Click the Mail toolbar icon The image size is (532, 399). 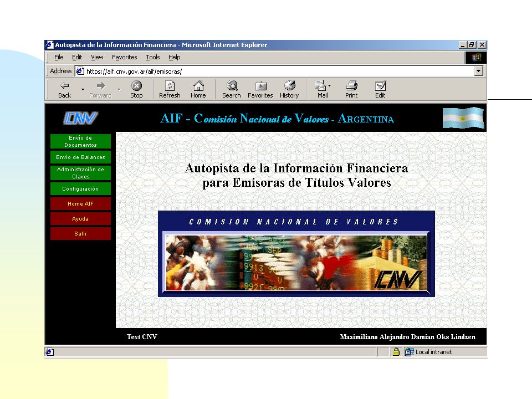point(320,85)
